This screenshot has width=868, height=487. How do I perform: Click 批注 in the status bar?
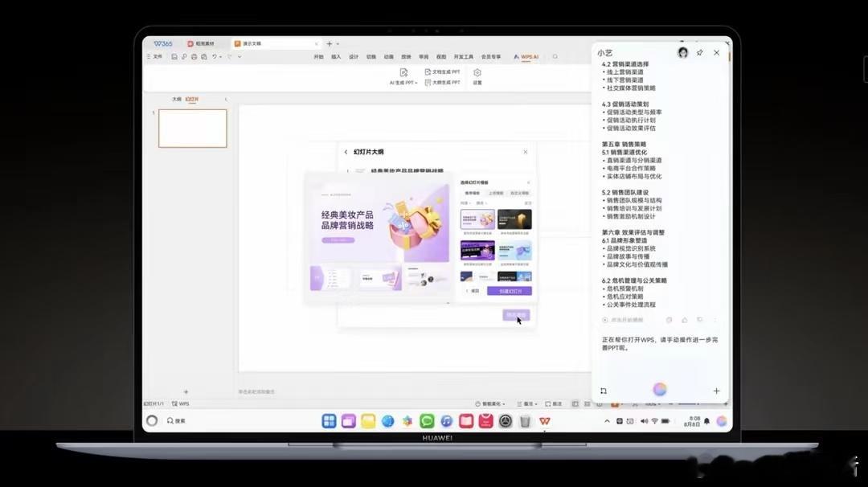pos(554,404)
